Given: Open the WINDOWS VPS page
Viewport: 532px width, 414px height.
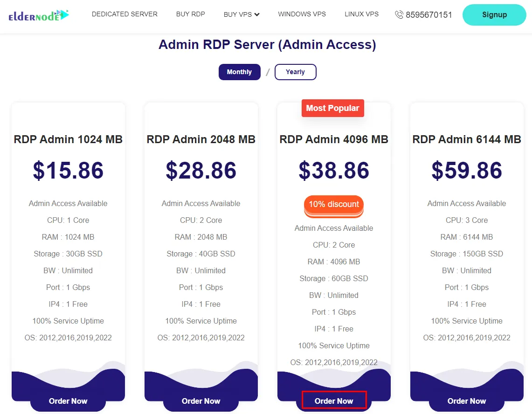Looking at the screenshot, I should [x=302, y=14].
